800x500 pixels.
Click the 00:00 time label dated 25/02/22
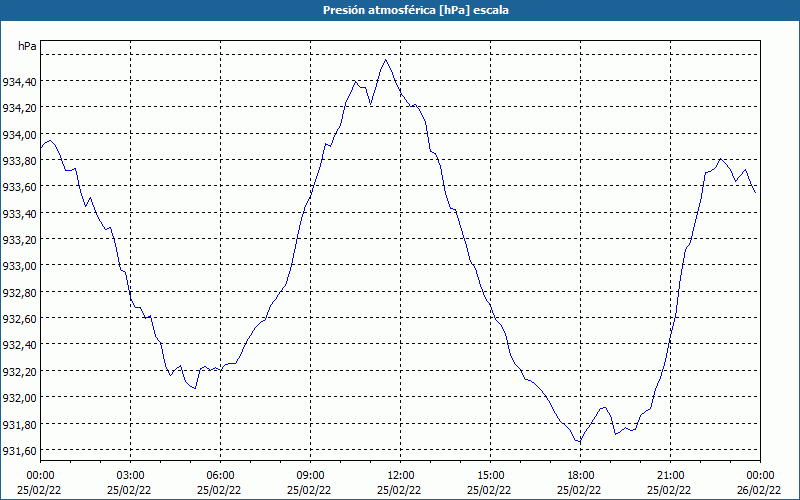(40, 476)
